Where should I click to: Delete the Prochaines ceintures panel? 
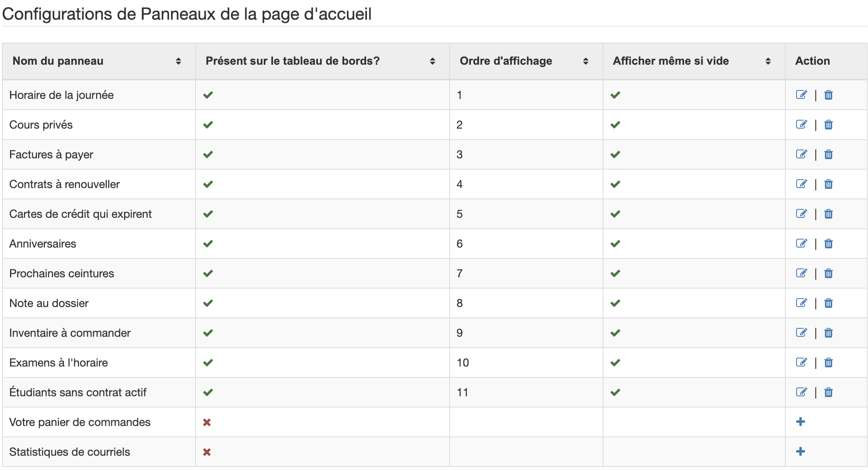(828, 273)
